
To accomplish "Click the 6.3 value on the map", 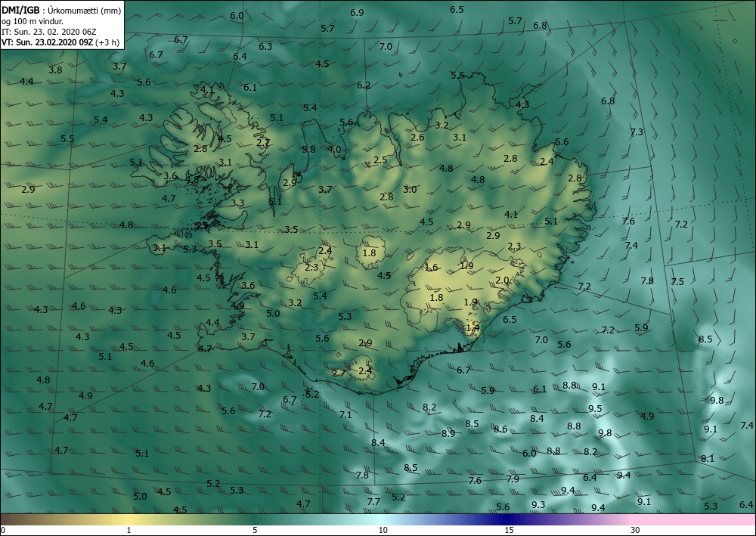I will coord(265,47).
